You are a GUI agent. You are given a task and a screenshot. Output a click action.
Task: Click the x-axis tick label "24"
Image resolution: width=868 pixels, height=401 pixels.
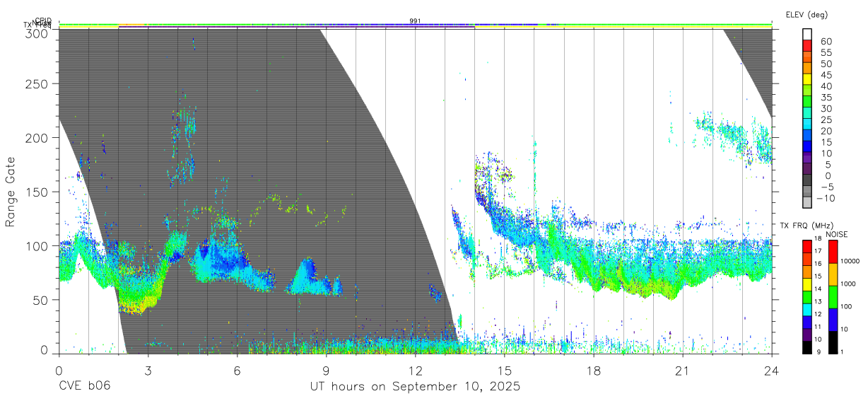click(x=771, y=371)
